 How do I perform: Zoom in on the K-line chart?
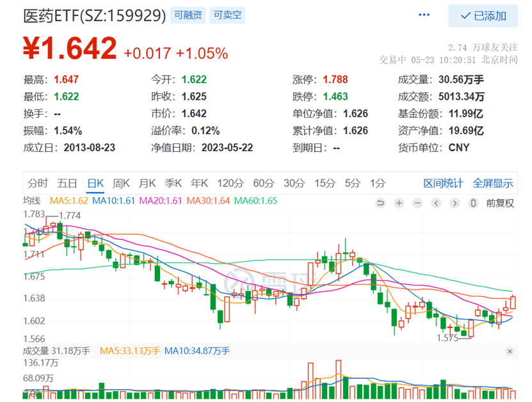399,204
